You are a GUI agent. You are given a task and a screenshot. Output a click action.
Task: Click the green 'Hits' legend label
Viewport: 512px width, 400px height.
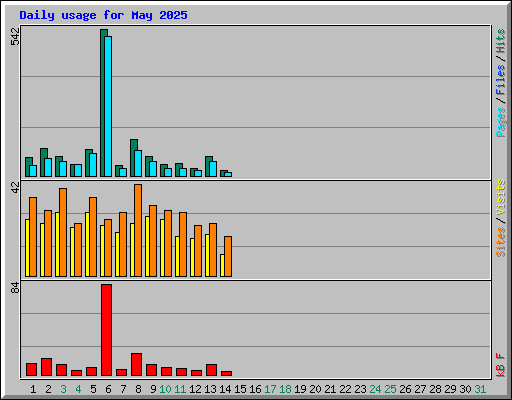coord(501,41)
